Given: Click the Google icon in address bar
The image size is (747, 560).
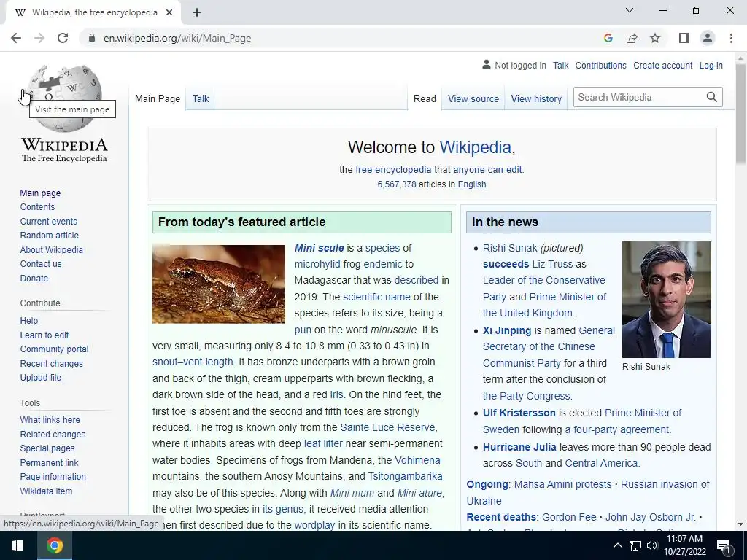Looking at the screenshot, I should (x=608, y=38).
